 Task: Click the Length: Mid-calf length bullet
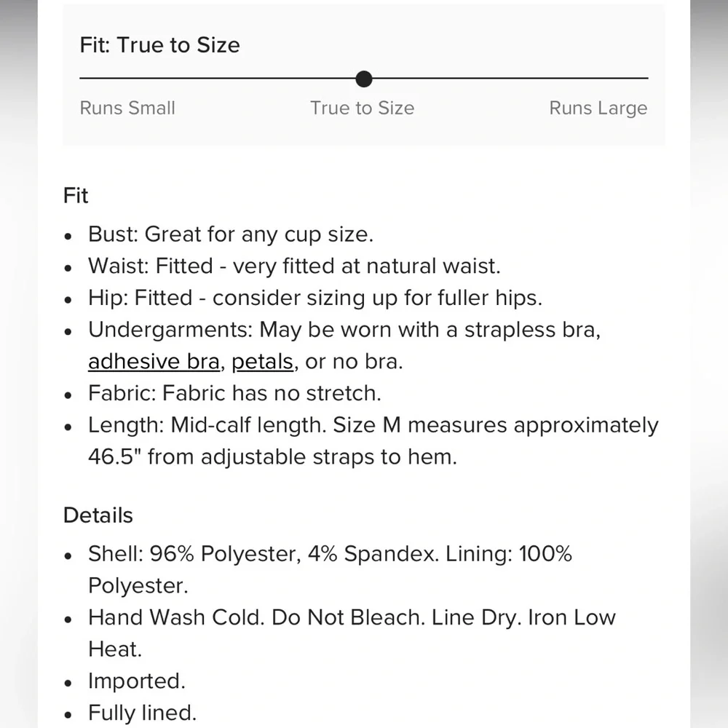pos(373,425)
